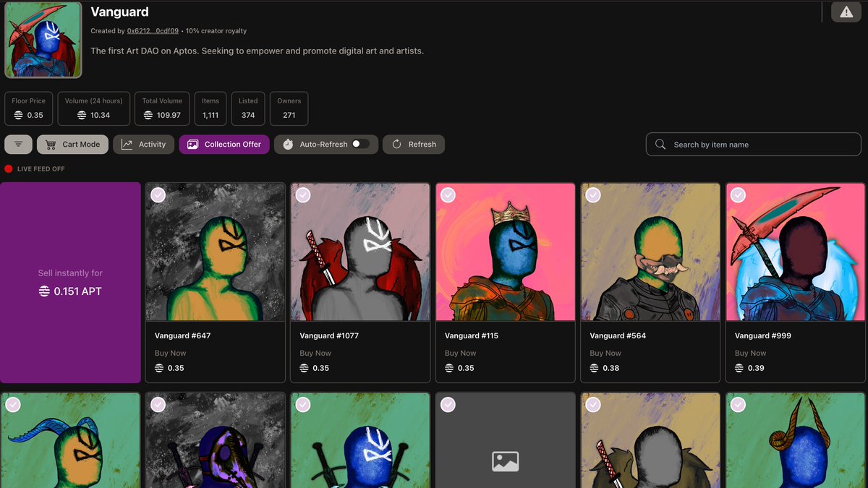Image resolution: width=868 pixels, height=488 pixels.
Task: Click Buy Now on Vanguard #564
Action: coord(605,353)
